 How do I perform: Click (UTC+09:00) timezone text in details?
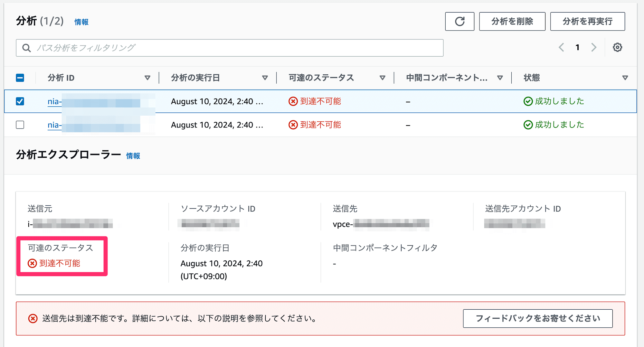tap(204, 276)
